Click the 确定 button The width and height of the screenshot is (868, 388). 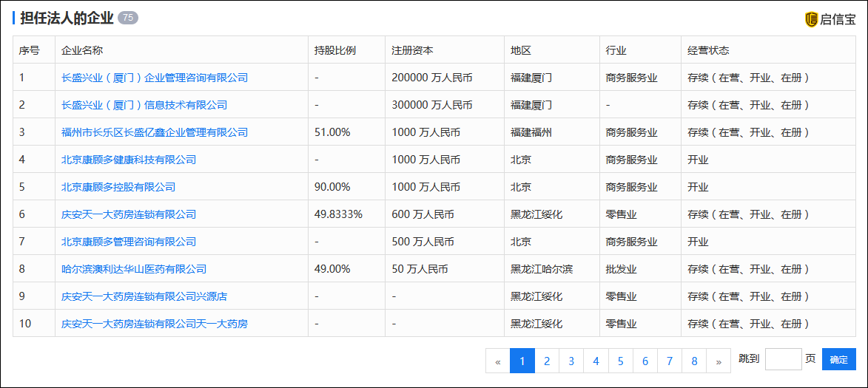pyautogui.click(x=838, y=359)
